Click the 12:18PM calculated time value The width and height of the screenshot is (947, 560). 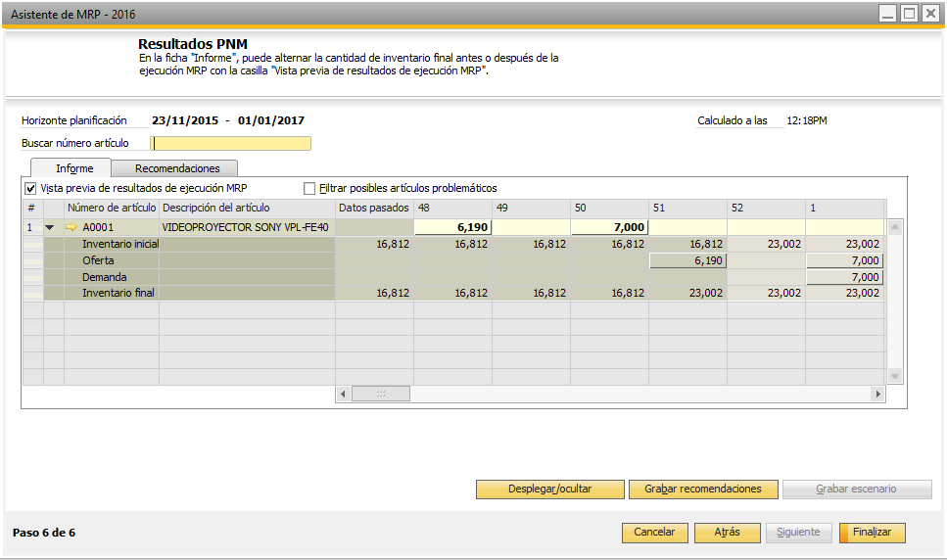[807, 120]
